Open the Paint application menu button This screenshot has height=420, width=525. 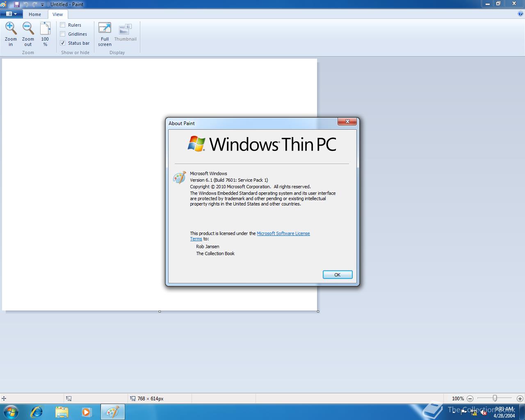click(x=11, y=14)
